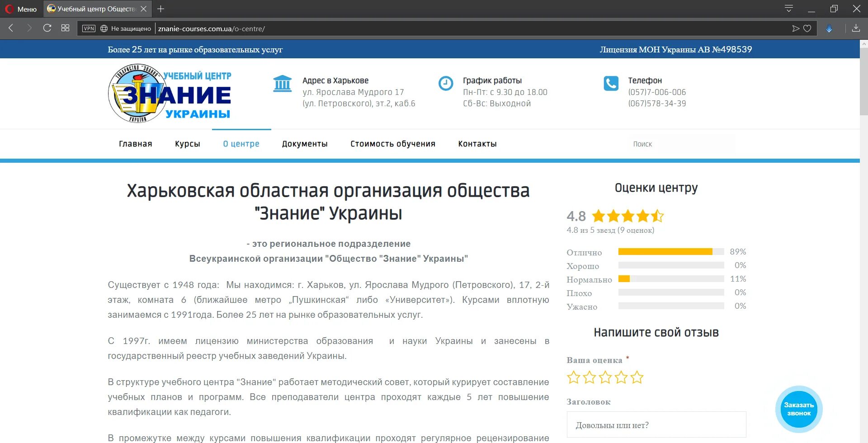The width and height of the screenshot is (868, 443).
Task: Click the Сб-Вс: Выходной text
Action: [x=497, y=104]
